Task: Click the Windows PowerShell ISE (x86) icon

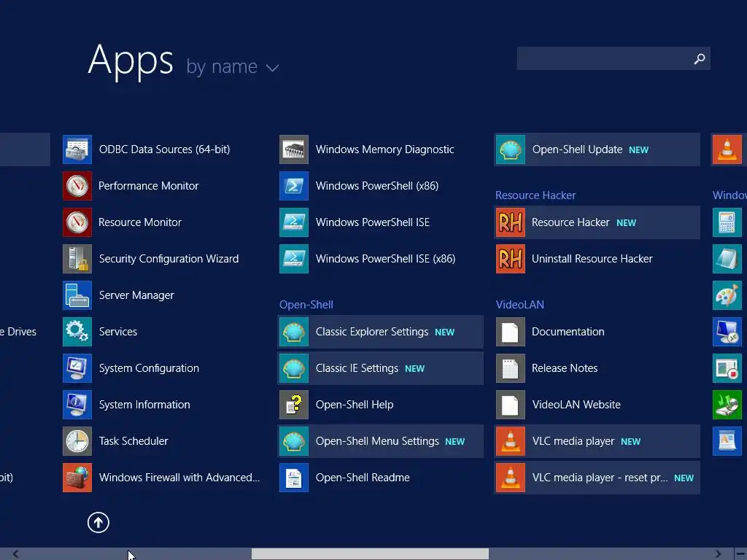Action: (x=294, y=259)
